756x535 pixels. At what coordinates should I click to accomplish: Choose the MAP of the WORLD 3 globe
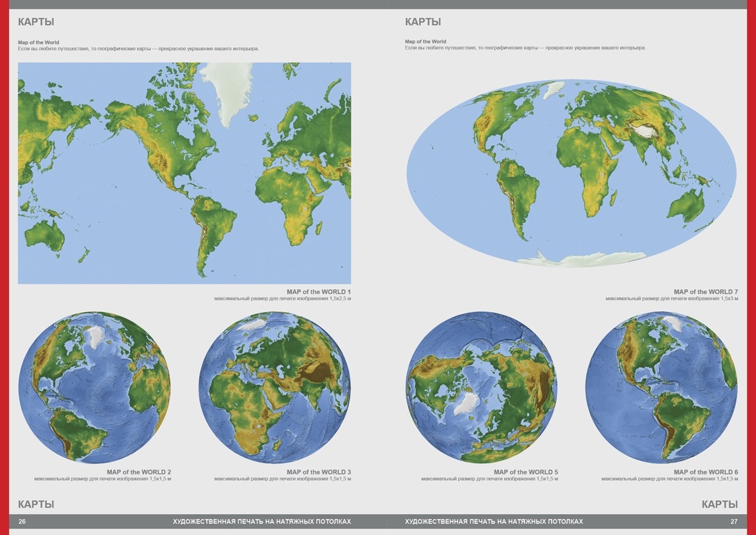point(274,387)
